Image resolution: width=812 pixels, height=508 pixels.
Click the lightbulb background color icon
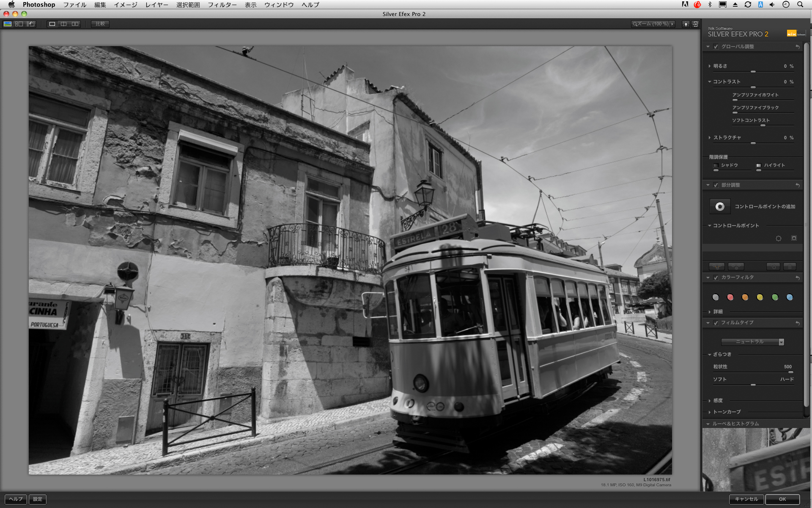[x=686, y=24]
